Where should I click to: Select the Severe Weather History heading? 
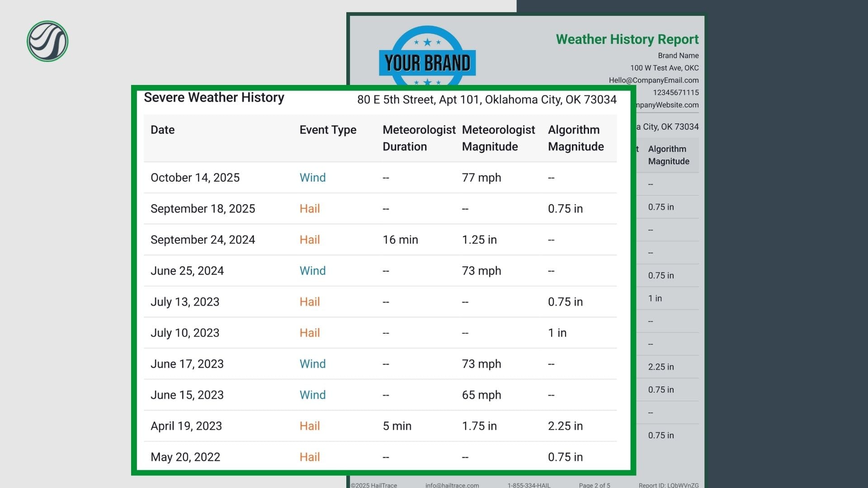tap(214, 97)
